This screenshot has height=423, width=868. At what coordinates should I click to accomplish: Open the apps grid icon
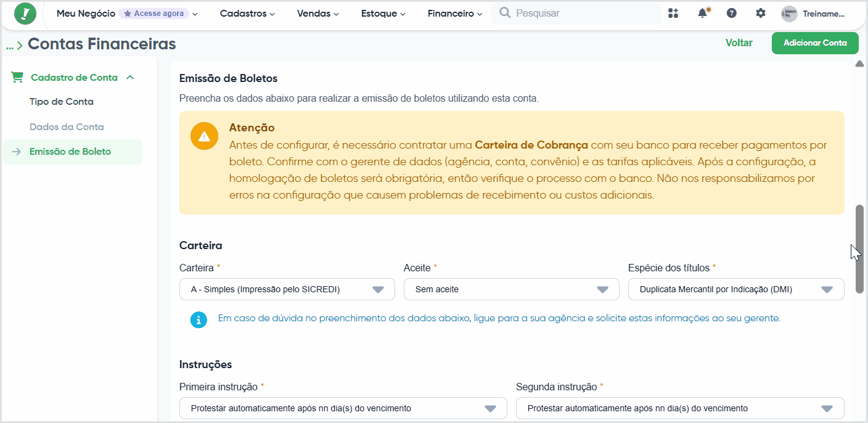pos(673,13)
